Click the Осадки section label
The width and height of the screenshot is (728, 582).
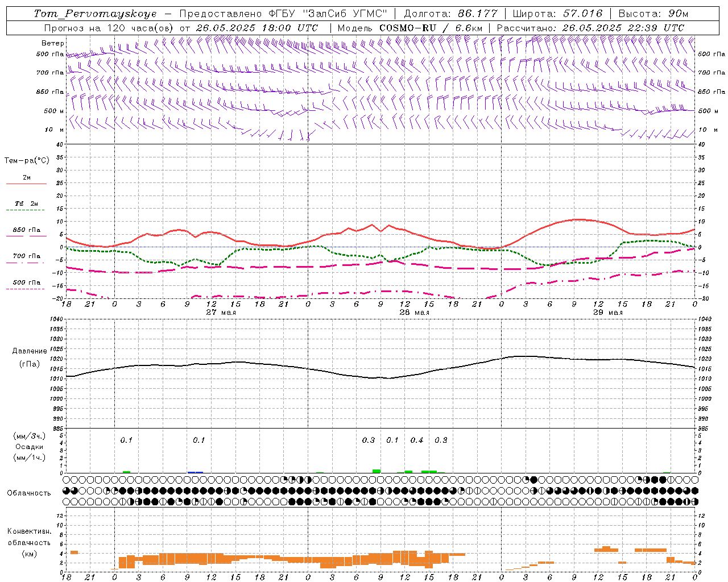[x=30, y=447]
